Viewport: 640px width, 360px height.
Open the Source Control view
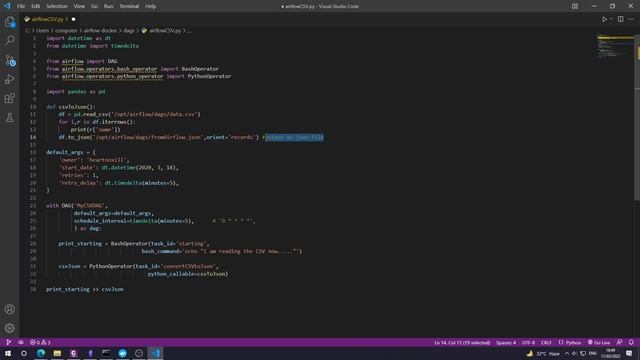pos(10,60)
